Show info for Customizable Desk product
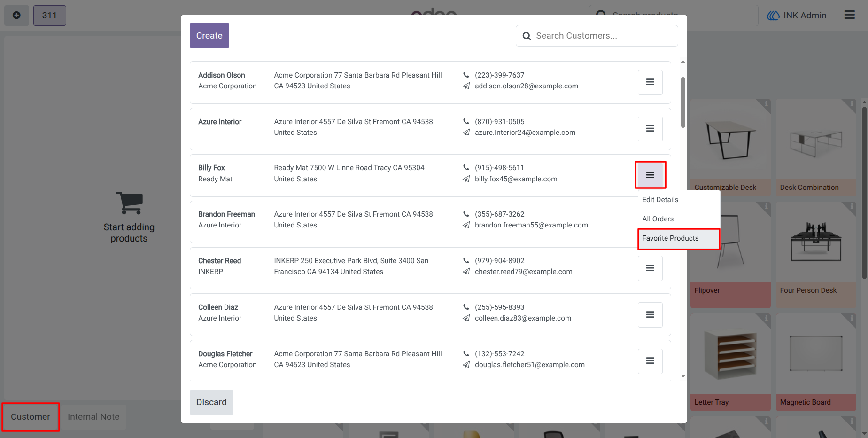Screen dimensions: 868x438 coord(766,103)
